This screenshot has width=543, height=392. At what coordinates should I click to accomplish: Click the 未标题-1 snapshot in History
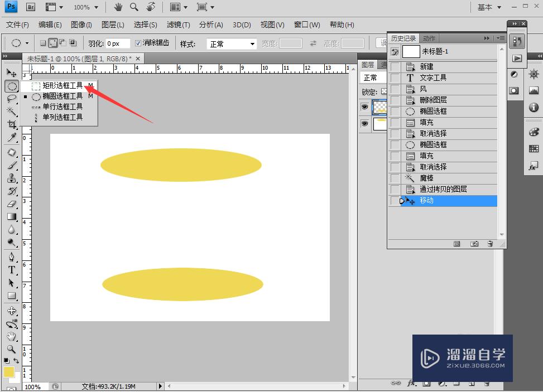tap(443, 51)
